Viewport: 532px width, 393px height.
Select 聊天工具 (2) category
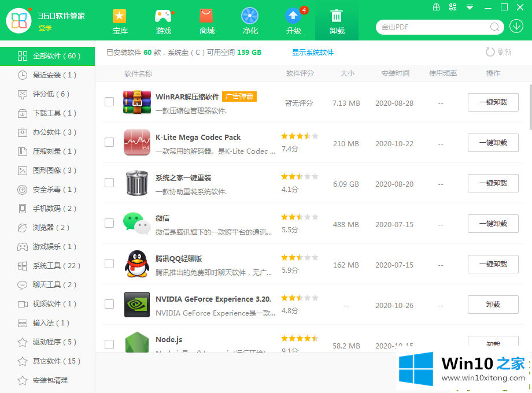click(47, 285)
